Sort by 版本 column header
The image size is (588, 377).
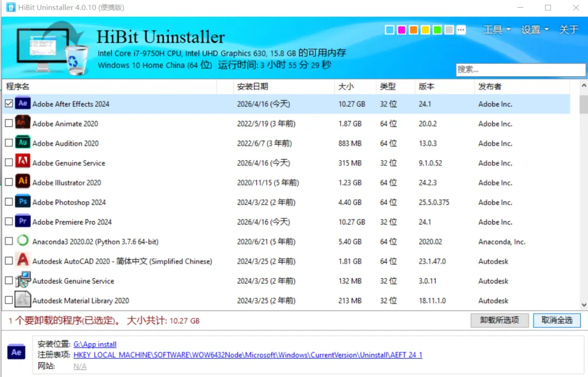(445, 87)
